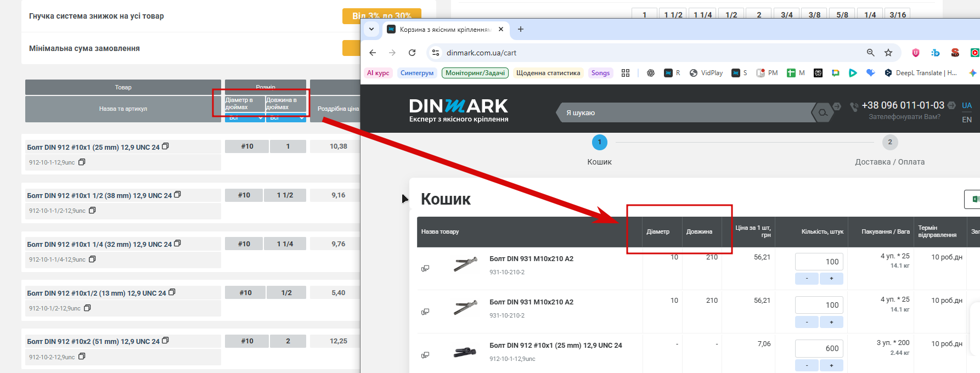This screenshot has height=373, width=980.
Task: Open Довжина в дюймах filter dropdown
Action: point(286,118)
